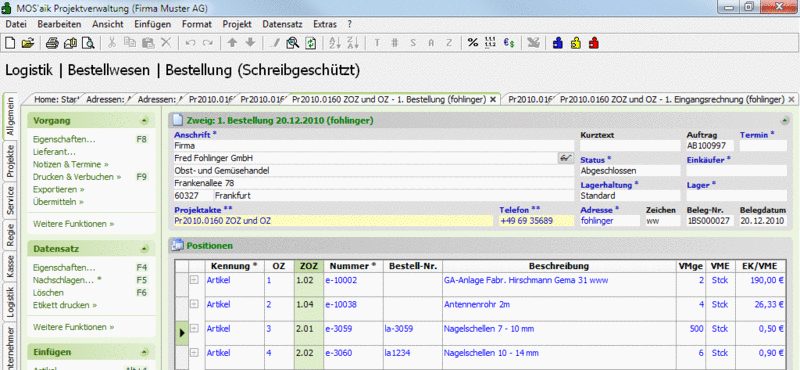This screenshot has height=370, width=800.
Task: Click the address lookup icon beside Fred Fohlinger GmbH
Action: tap(565, 158)
